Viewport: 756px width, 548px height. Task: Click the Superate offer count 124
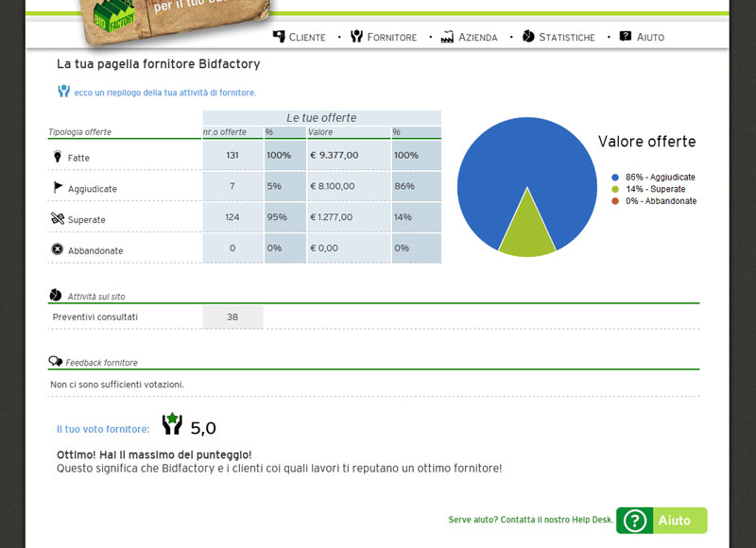pyautogui.click(x=232, y=217)
